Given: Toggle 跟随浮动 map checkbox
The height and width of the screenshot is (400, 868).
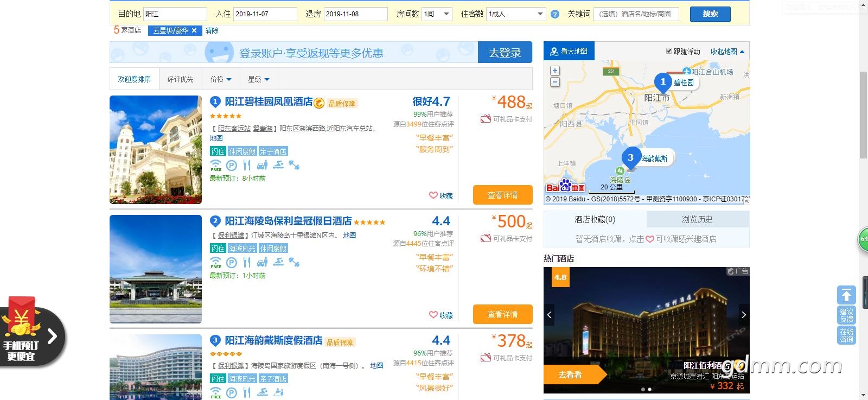Looking at the screenshot, I should click(x=669, y=51).
